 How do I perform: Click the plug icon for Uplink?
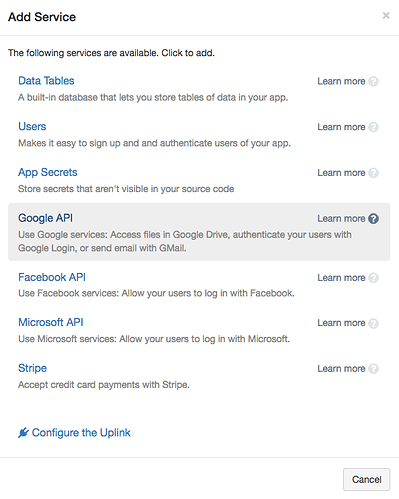[23, 433]
